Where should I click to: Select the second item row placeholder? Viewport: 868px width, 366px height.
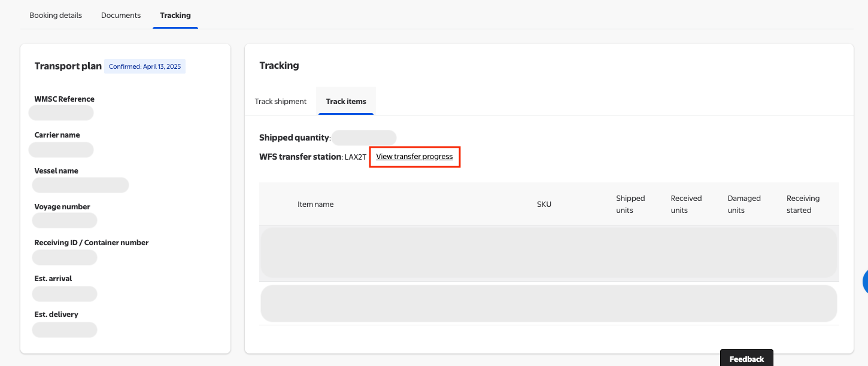pyautogui.click(x=549, y=303)
